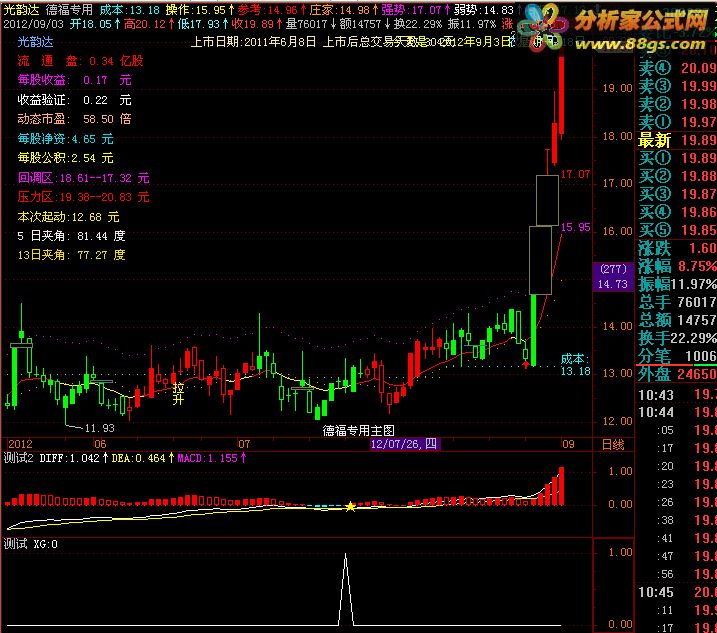The width and height of the screenshot is (717, 633).
Task: Click the 卖③ 19.99 order row
Action: tap(677, 86)
